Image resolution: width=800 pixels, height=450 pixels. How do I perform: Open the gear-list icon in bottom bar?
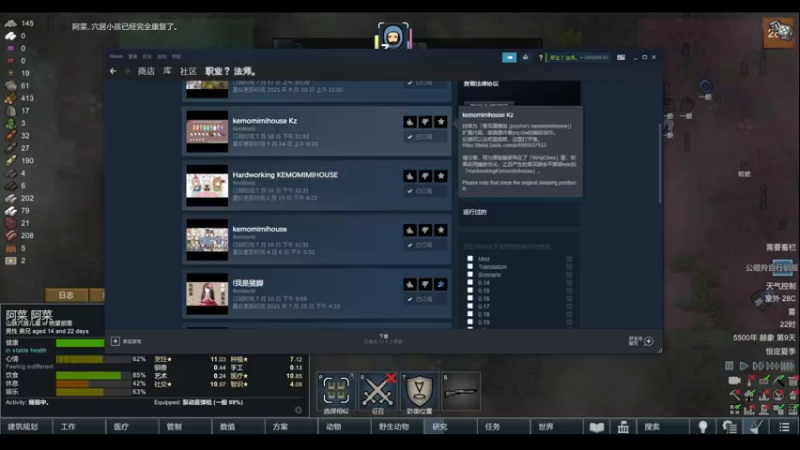click(x=730, y=427)
